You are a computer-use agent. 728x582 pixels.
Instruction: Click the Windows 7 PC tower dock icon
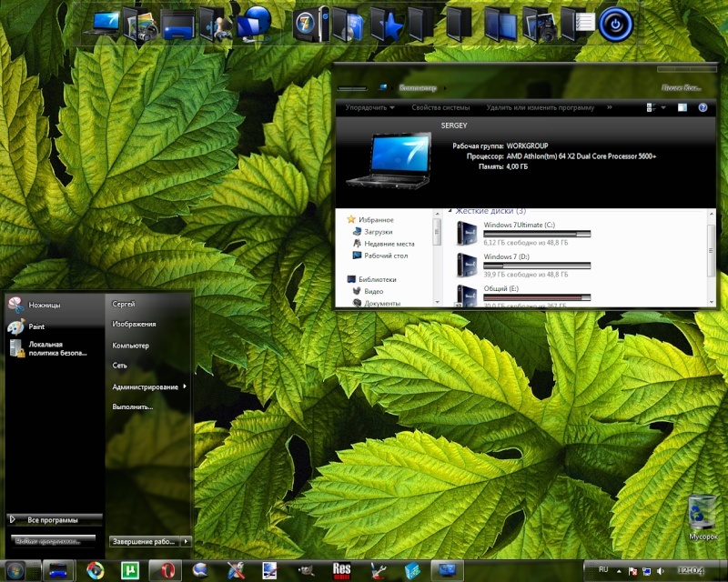pyautogui.click(x=311, y=25)
